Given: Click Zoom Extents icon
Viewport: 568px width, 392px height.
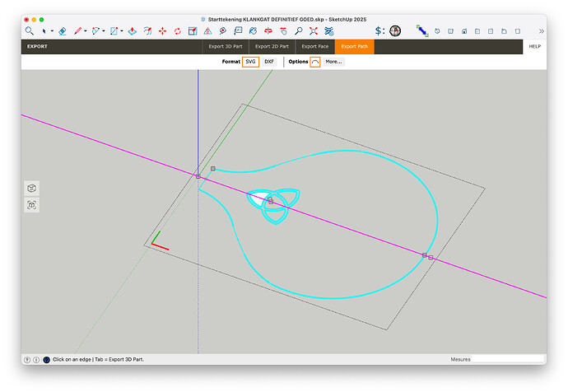Looking at the screenshot, I should [x=314, y=31].
